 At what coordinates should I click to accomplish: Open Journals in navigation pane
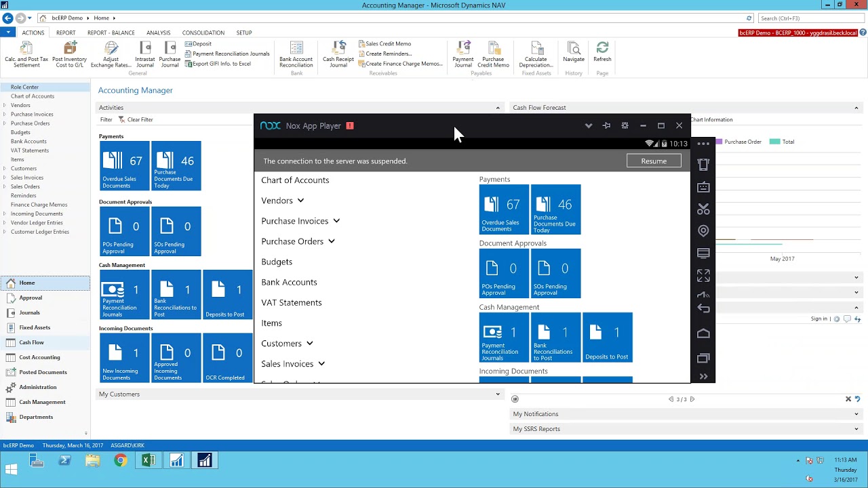(x=29, y=312)
